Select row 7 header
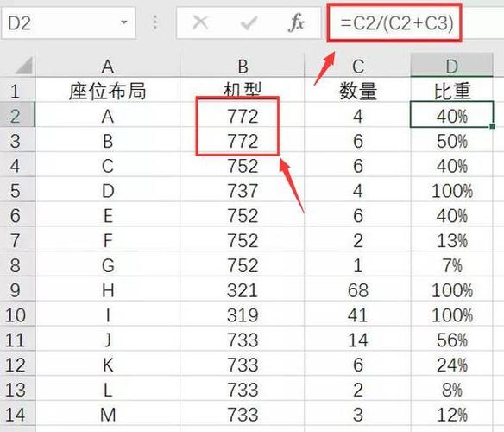The width and height of the screenshot is (504, 432). click(x=16, y=238)
